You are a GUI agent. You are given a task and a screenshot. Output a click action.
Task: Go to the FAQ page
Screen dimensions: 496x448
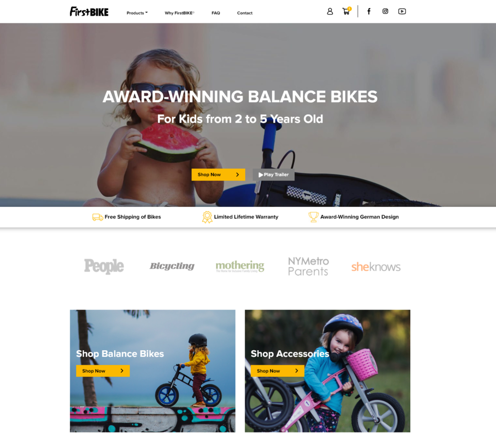(x=216, y=13)
